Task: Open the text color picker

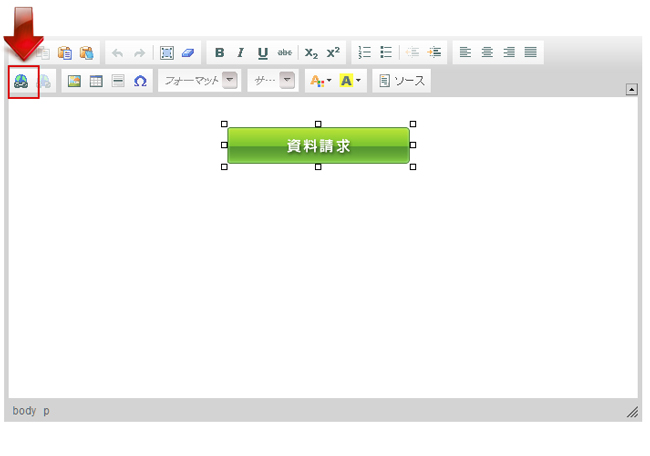Action: coord(319,81)
